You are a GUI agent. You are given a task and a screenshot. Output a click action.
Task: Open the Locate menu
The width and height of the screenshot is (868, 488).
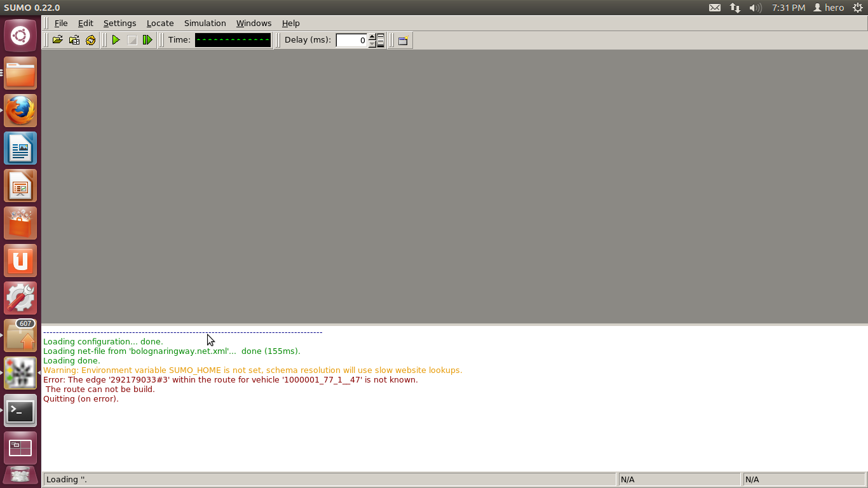coord(160,23)
